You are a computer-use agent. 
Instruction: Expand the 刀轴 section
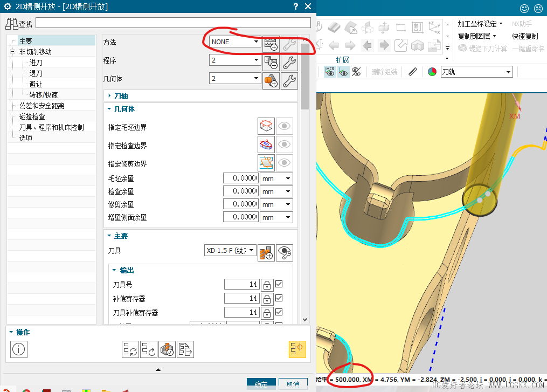point(121,96)
